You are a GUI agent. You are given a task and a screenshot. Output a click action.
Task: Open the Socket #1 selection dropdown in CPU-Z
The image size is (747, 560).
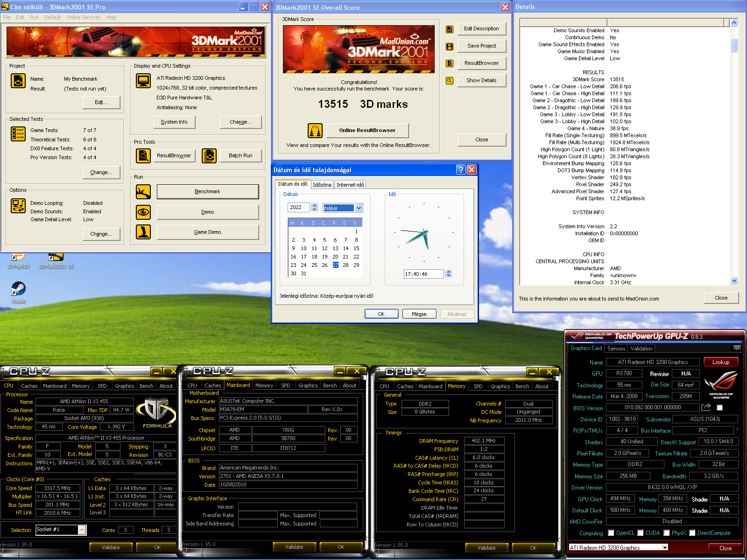(82, 530)
